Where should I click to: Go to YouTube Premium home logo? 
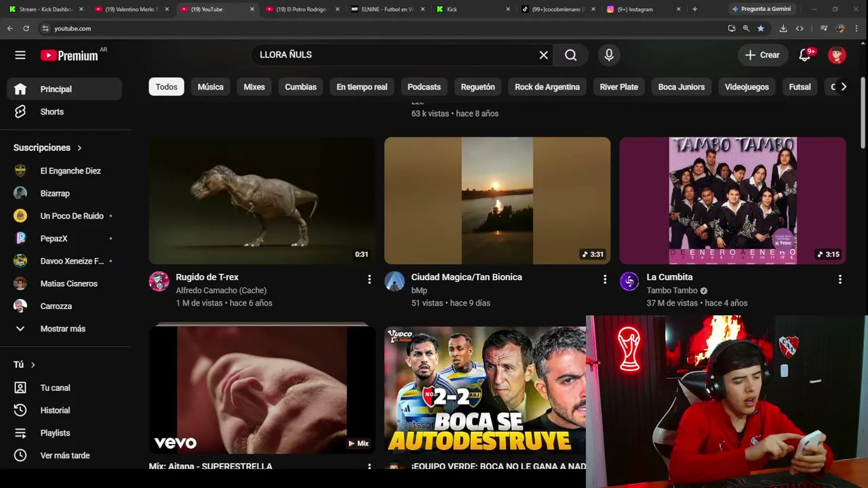pyautogui.click(x=69, y=55)
